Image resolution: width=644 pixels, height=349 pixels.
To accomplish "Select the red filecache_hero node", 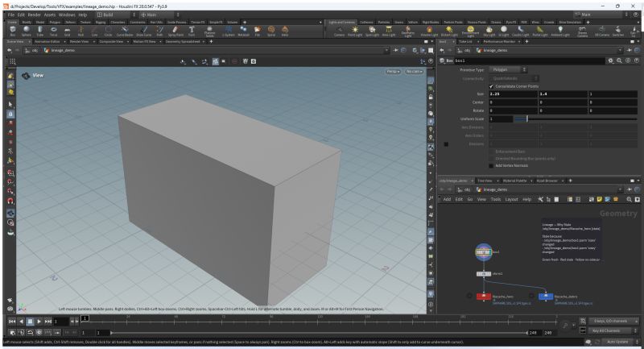I will [484, 297].
